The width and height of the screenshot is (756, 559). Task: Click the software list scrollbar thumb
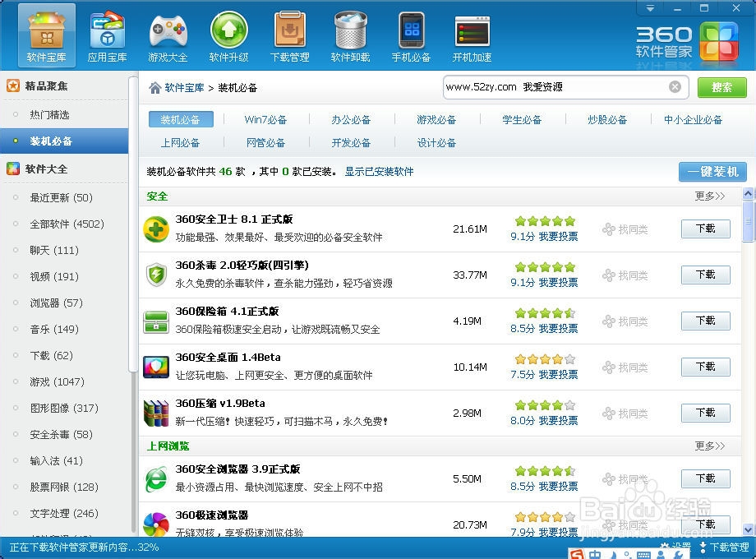coord(748,221)
